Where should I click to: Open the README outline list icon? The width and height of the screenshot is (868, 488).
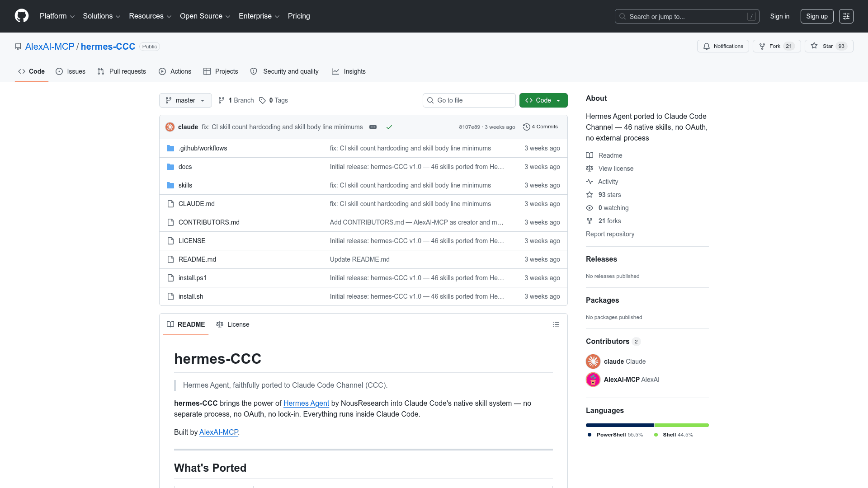556,324
